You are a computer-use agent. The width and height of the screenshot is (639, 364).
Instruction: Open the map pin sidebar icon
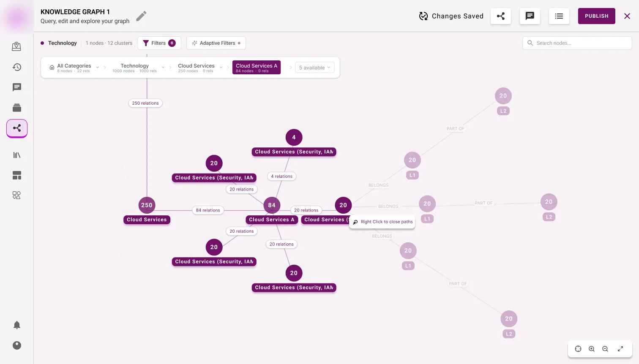pyautogui.click(x=16, y=46)
